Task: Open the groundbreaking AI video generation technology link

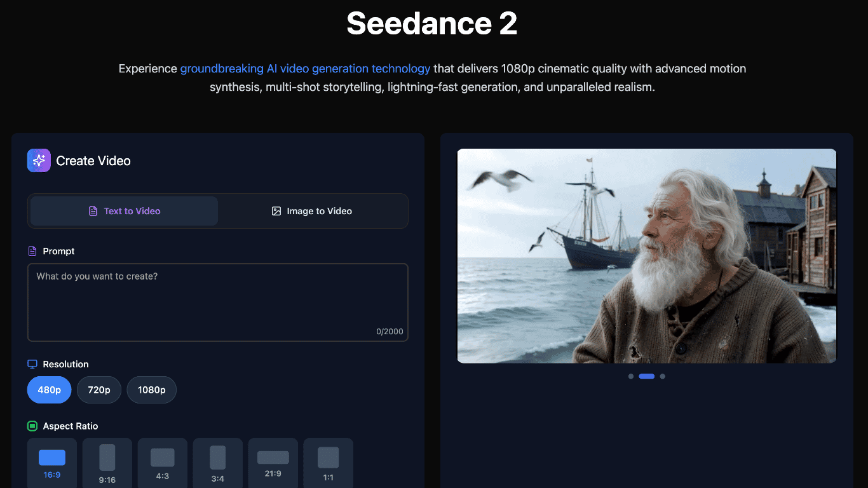Action: point(305,68)
